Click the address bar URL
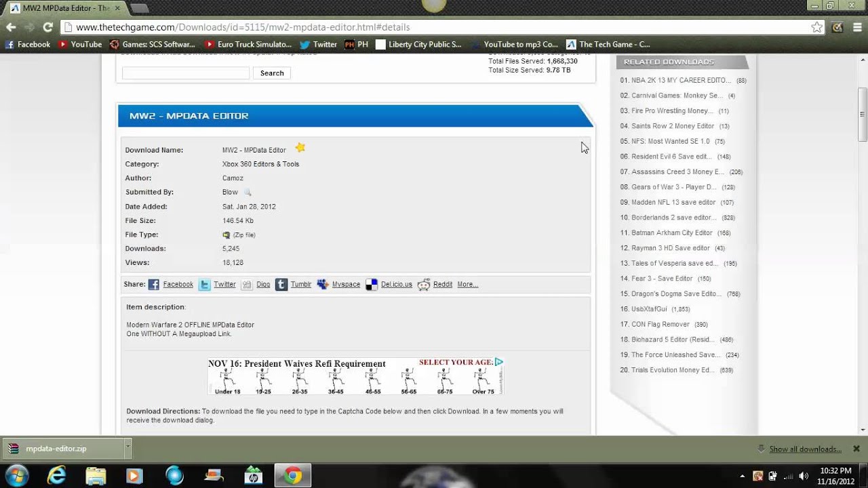868x488 pixels. [x=243, y=27]
